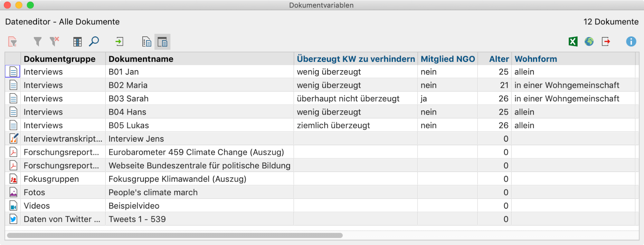
Task: Export table to Excel
Action: (x=573, y=42)
